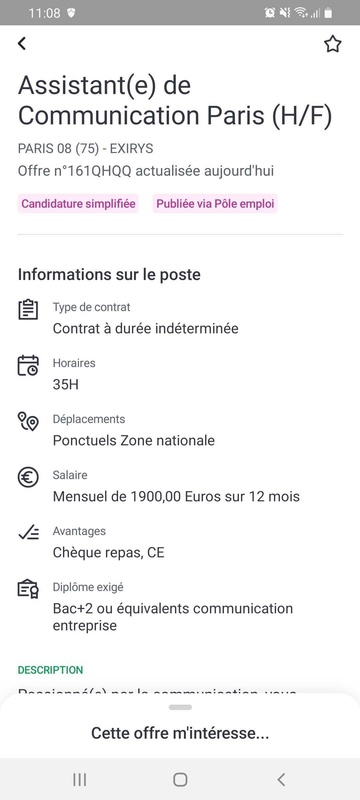Image resolution: width=360 pixels, height=800 pixels.
Task: Tap the Android home button
Action: click(x=180, y=779)
